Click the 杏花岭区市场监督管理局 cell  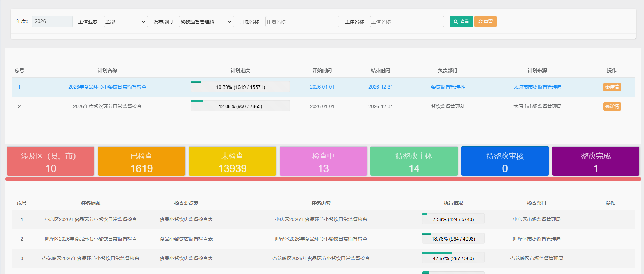click(536, 259)
